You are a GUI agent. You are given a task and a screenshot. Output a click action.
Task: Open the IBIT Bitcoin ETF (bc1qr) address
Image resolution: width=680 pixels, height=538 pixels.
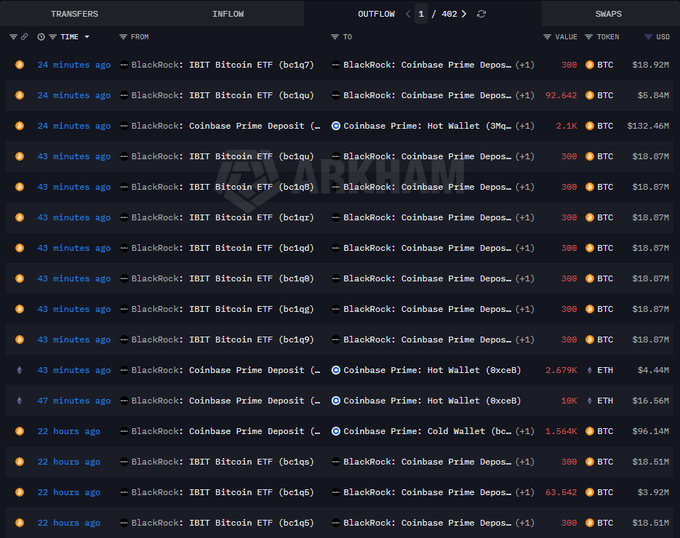pos(251,217)
